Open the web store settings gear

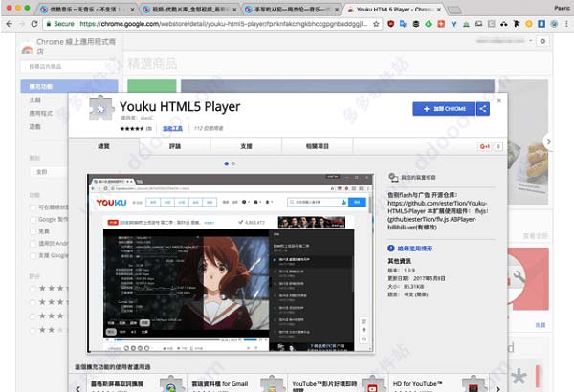(x=542, y=41)
